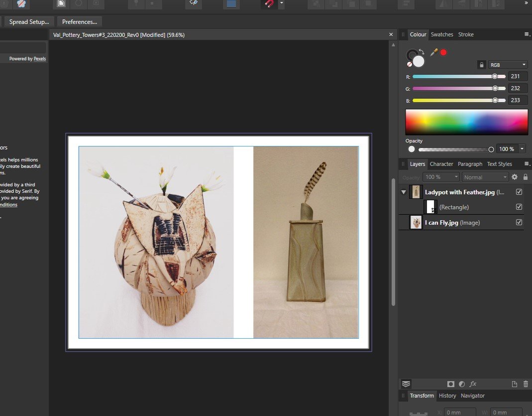Click the trash icon in the Layers panel

coord(526,384)
